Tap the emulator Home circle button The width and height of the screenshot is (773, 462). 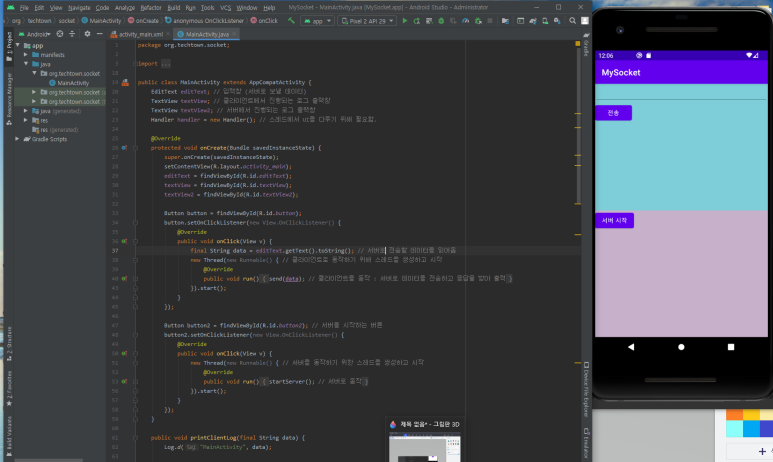click(681, 347)
